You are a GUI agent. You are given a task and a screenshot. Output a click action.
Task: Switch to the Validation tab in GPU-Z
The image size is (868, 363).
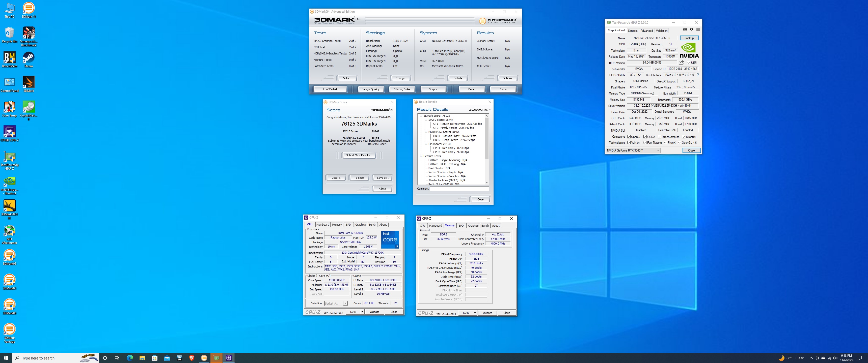(661, 31)
